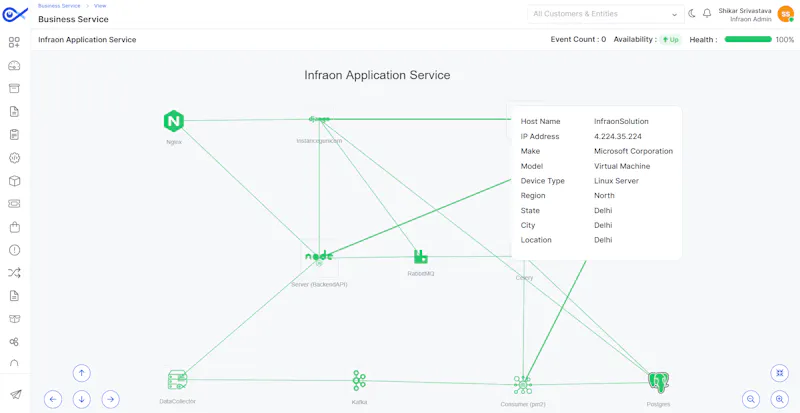Image resolution: width=800 pixels, height=413 pixels.
Task: Select the DataCollector node
Action: [x=177, y=380]
